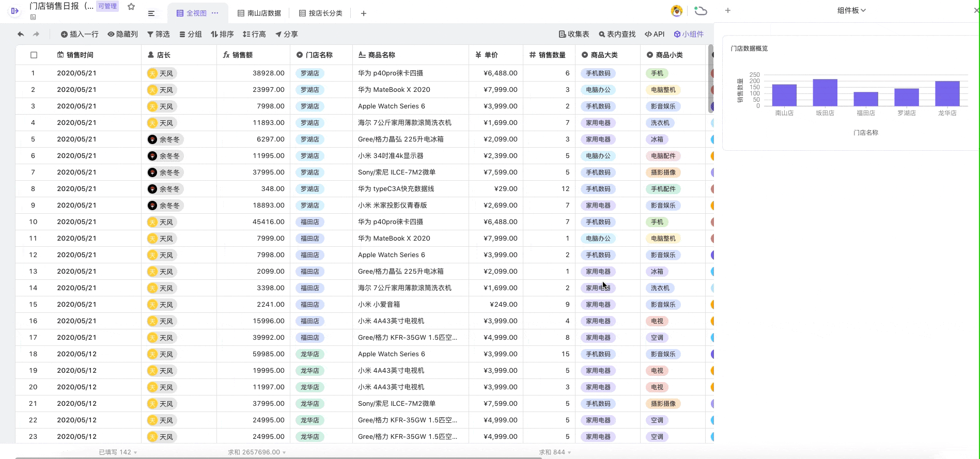This screenshot has height=459, width=980.
Task: Click the 龙华店 tag in row 18
Action: coord(310,354)
